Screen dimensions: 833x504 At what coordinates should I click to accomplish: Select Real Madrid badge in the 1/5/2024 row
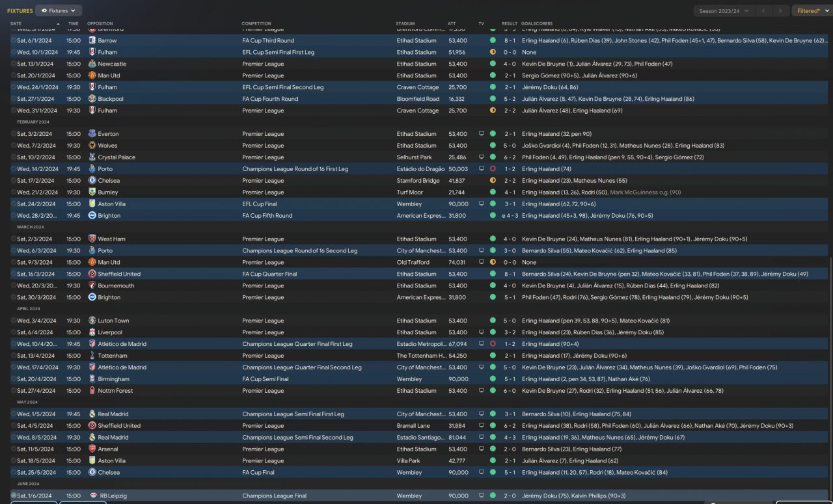92,414
